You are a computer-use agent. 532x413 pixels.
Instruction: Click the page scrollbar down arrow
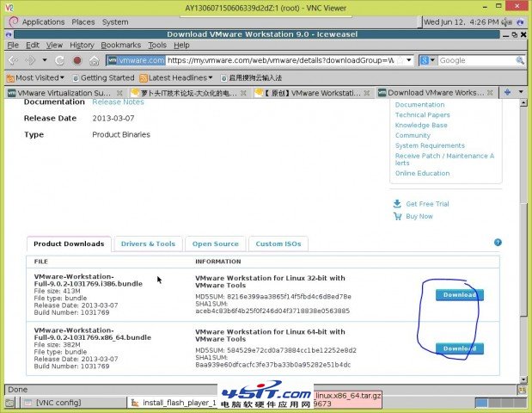tap(523, 379)
